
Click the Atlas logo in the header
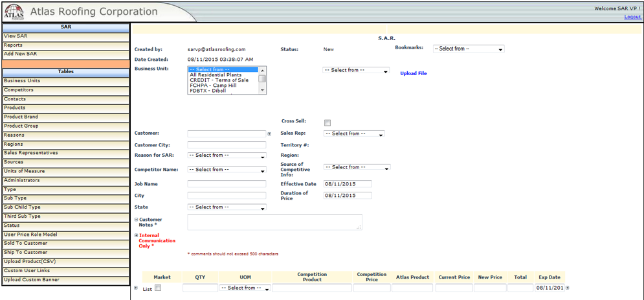(x=14, y=11)
